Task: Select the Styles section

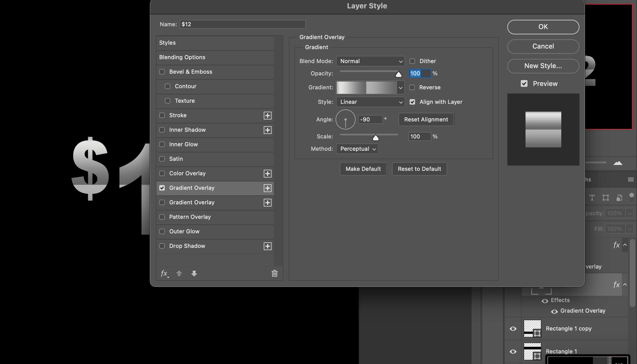Action: pos(167,43)
